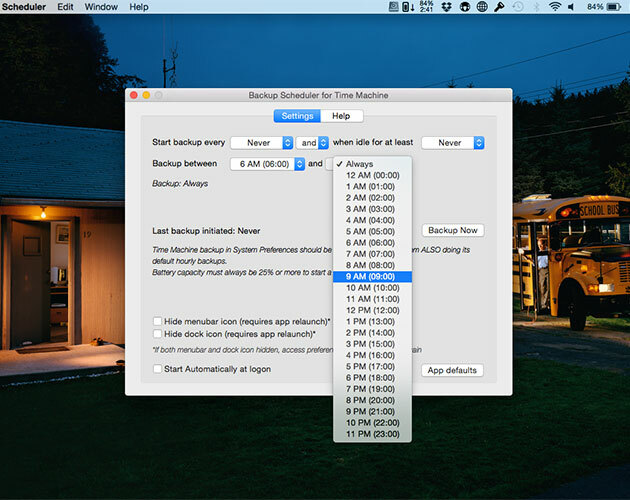This screenshot has width=630, height=500.
Task: Click the key icon in menu bar
Action: 499,7
